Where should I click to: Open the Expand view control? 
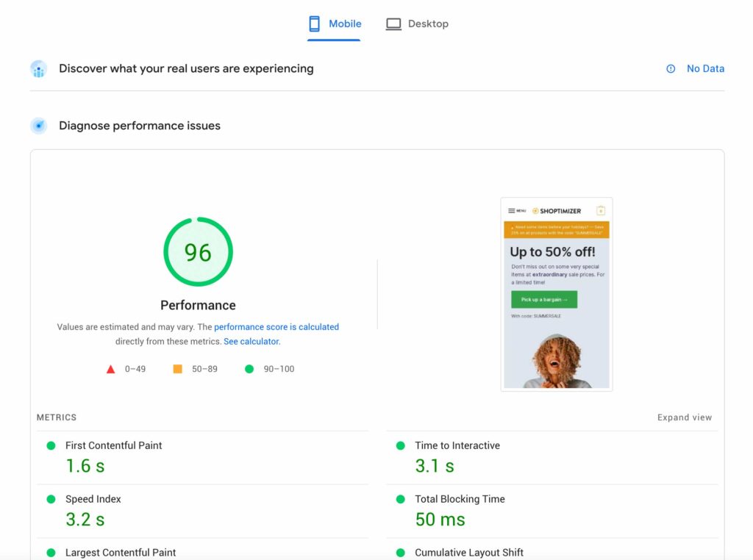685,417
